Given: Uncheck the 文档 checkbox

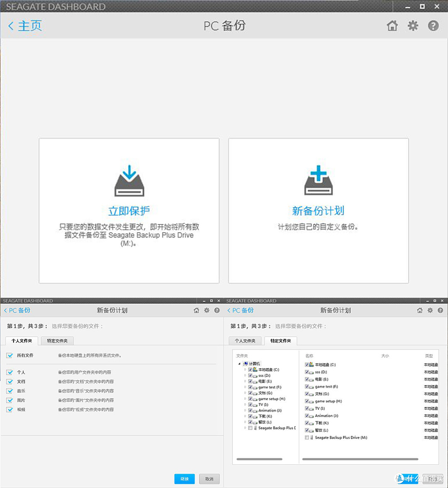Looking at the screenshot, I should click(10, 381).
